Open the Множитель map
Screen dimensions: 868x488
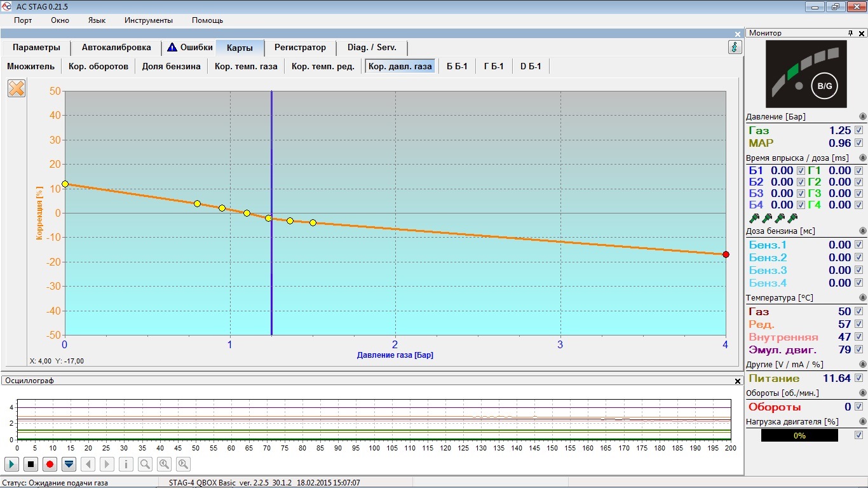(x=31, y=66)
